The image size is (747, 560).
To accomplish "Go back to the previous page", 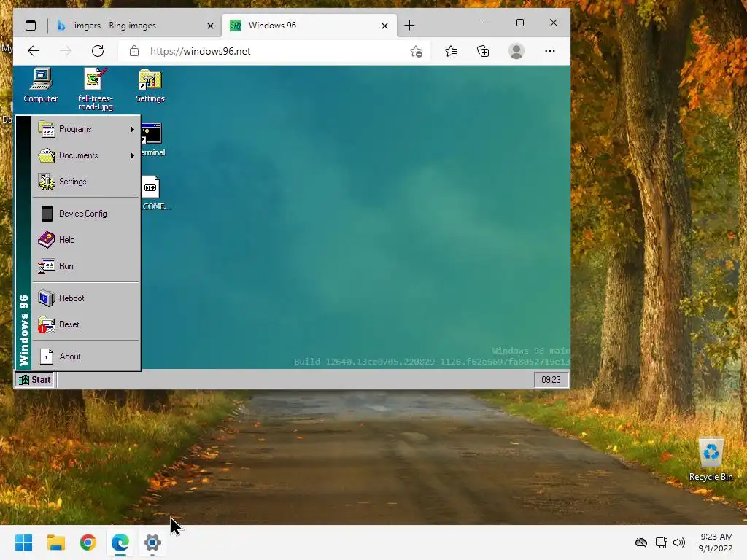I will click(34, 51).
